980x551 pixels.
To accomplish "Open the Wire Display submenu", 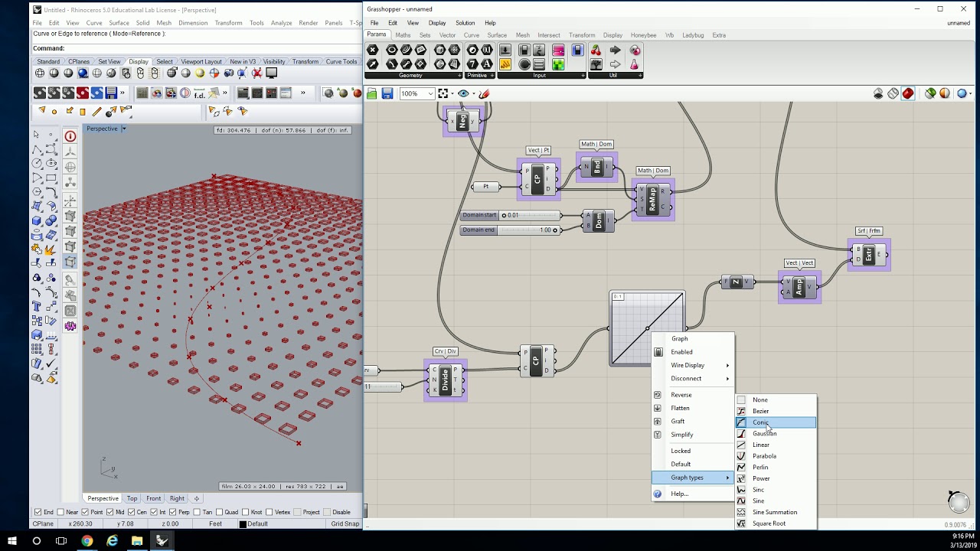I will (692, 365).
